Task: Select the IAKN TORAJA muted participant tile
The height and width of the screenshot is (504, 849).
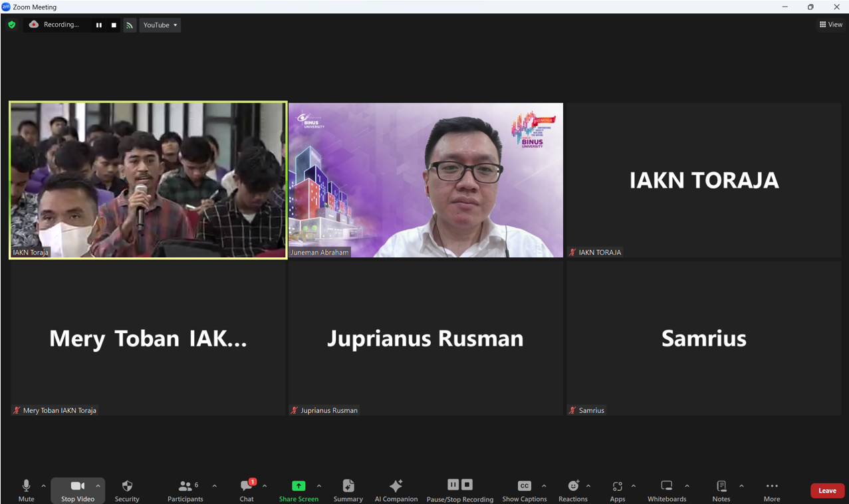Action: click(x=703, y=180)
